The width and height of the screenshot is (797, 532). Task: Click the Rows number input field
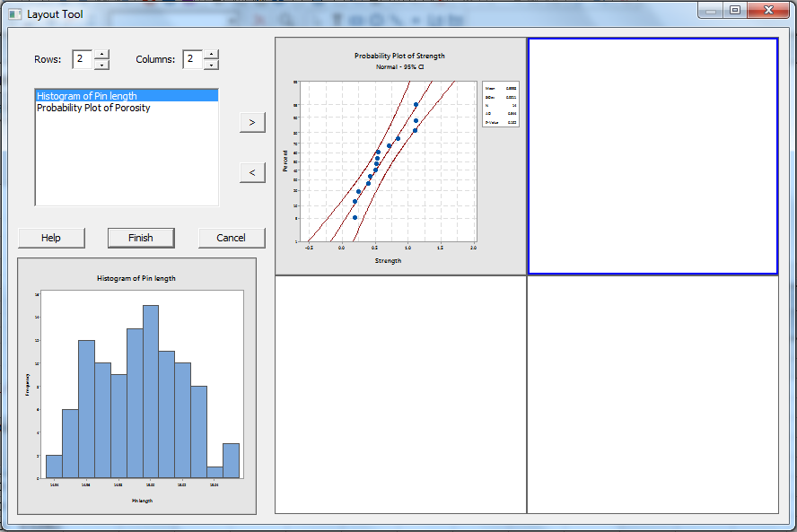click(83, 60)
